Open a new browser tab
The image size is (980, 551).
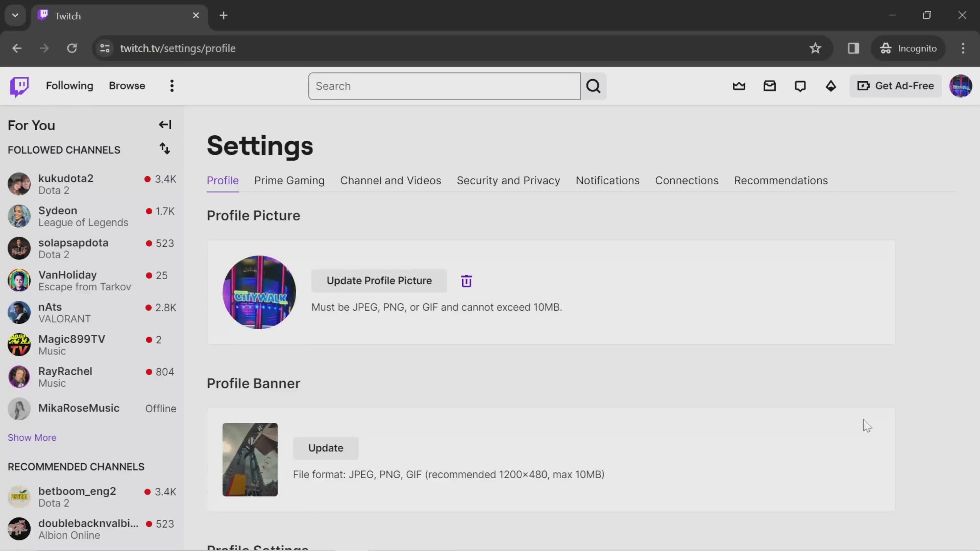click(x=224, y=16)
